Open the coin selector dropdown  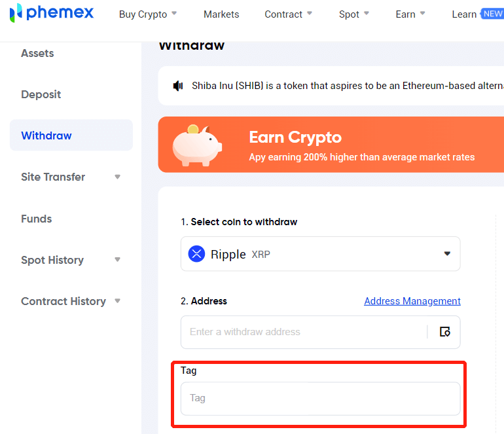(447, 254)
